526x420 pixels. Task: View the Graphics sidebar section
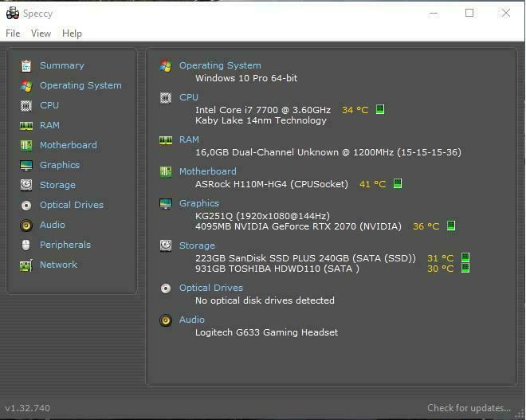click(x=60, y=165)
